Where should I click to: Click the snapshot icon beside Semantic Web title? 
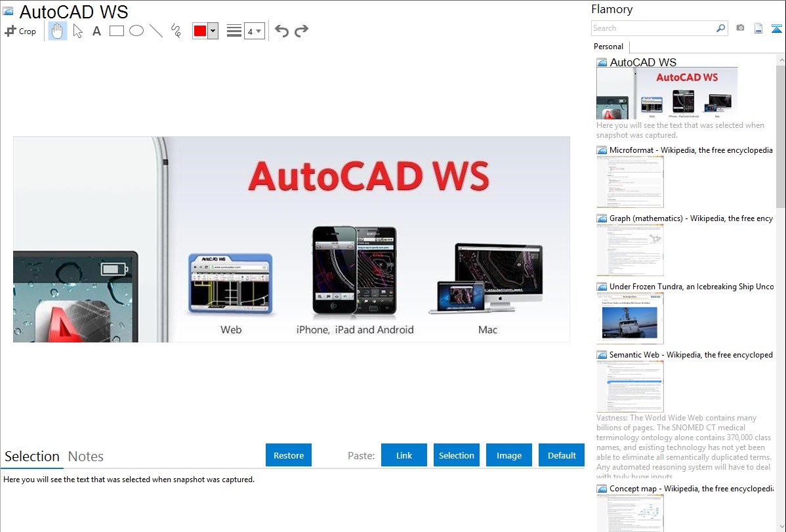tap(602, 354)
